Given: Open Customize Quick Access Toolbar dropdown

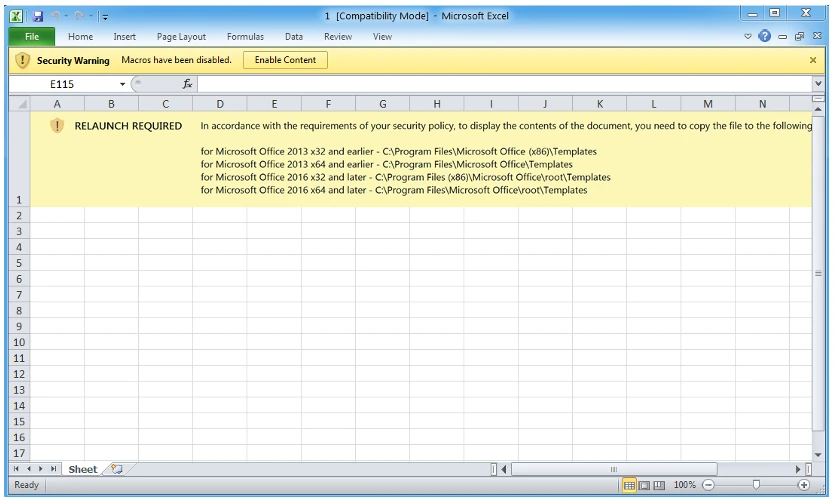Looking at the screenshot, I should point(105,16).
